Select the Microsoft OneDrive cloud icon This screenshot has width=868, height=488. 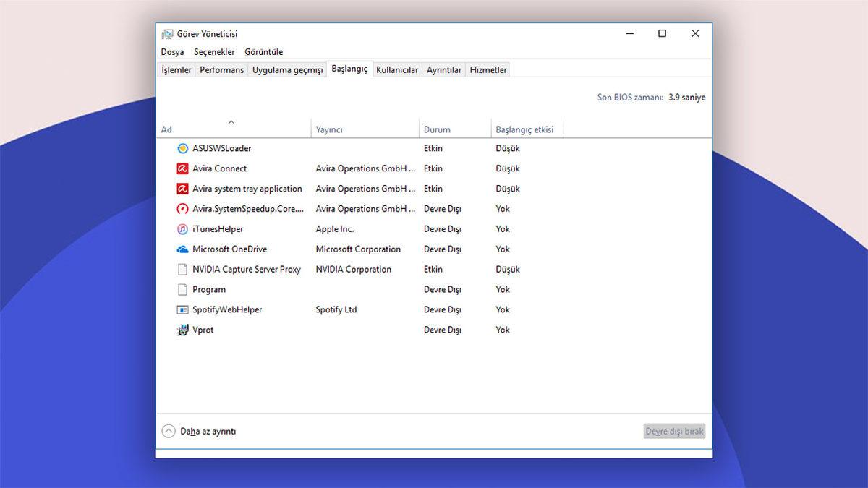tap(183, 249)
